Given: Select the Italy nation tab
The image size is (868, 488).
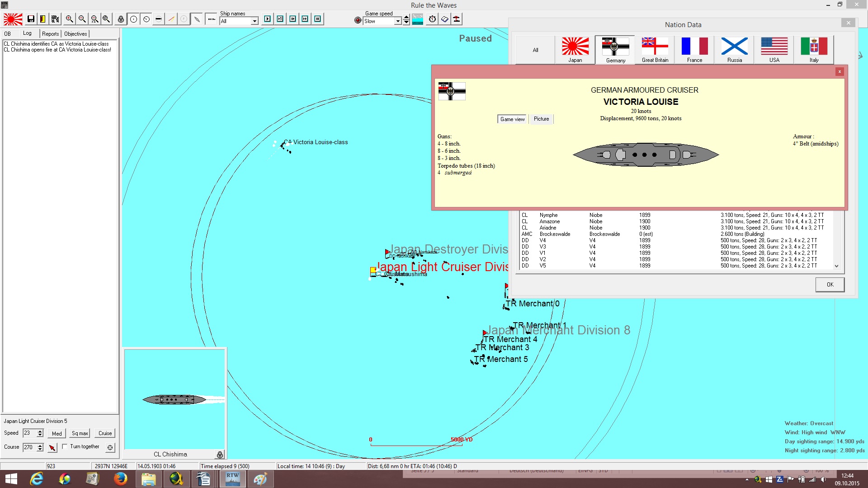Looking at the screenshot, I should point(814,50).
